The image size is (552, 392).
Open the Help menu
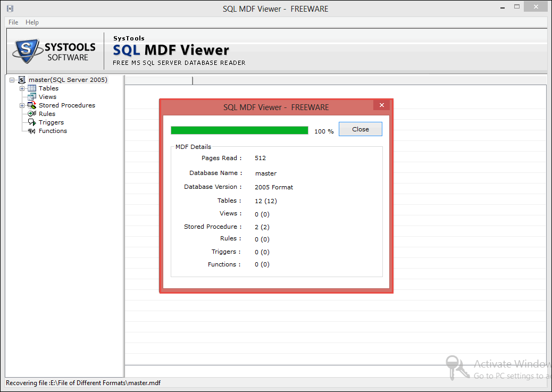[32, 22]
